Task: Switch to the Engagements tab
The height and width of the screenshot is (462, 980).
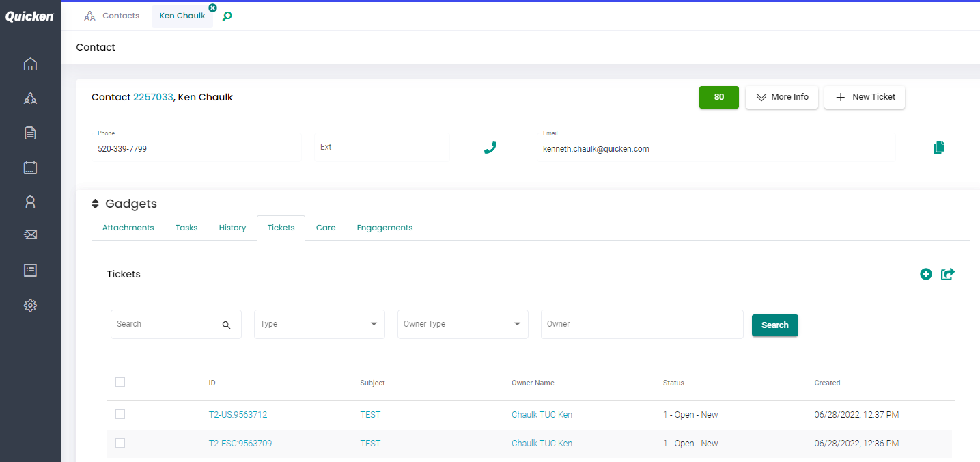Action: click(384, 228)
